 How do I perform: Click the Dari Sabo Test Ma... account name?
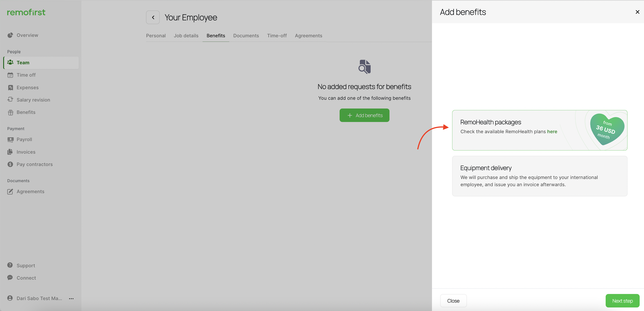pos(39,298)
